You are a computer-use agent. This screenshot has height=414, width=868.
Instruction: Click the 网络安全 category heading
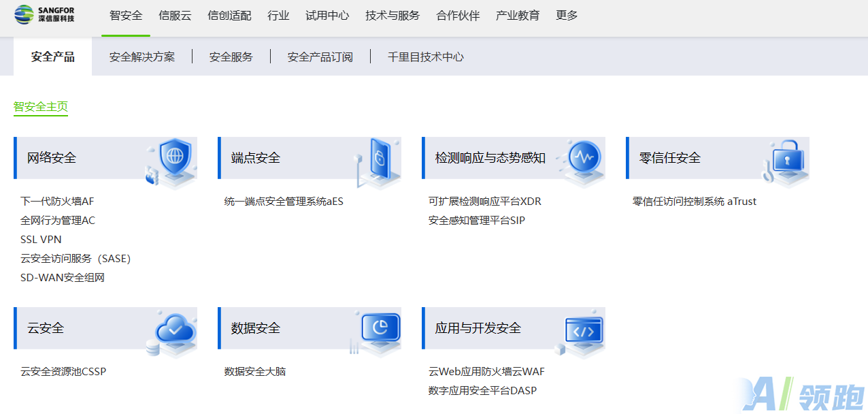[52, 157]
